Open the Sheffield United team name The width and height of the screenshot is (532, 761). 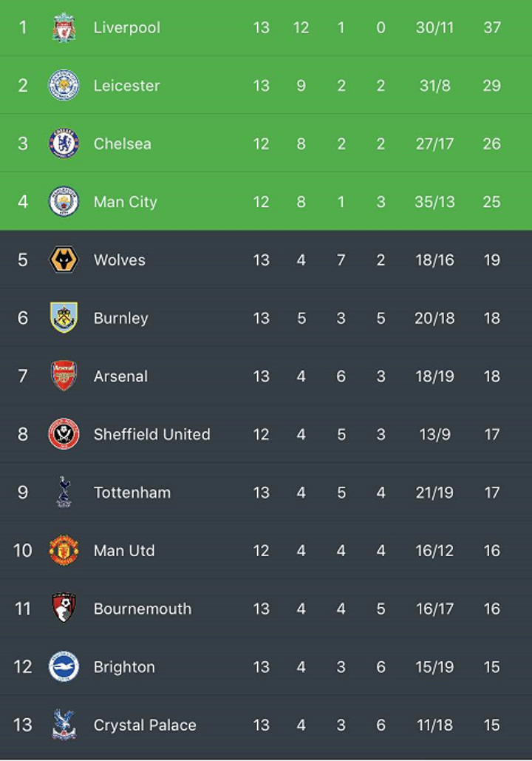tap(151, 434)
